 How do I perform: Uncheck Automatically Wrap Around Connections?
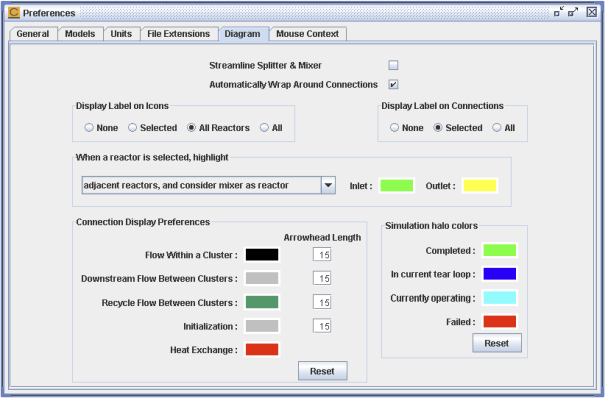393,84
